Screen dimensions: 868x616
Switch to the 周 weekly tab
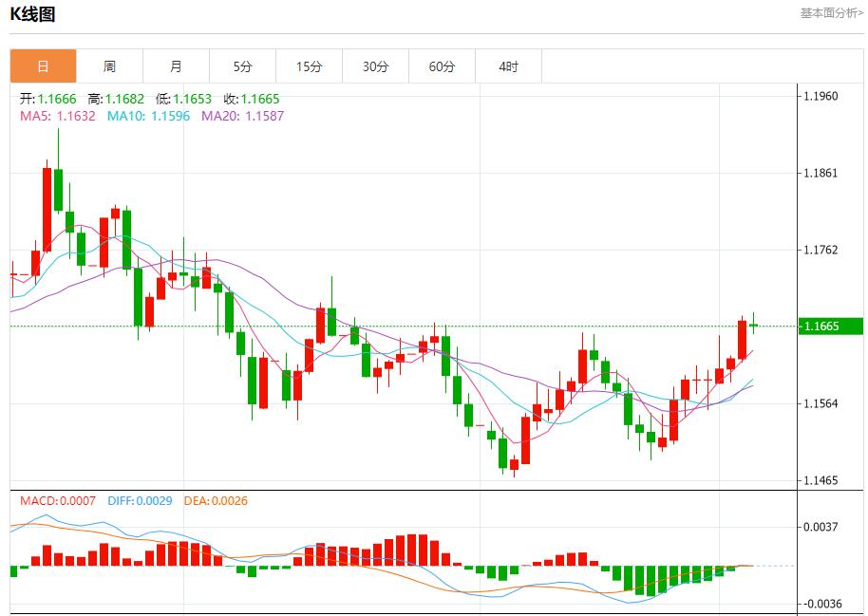click(109, 66)
